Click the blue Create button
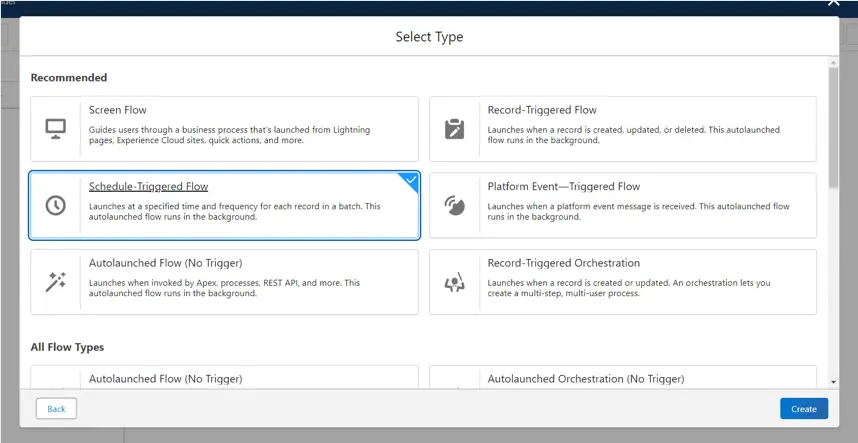858x443 pixels. tap(804, 409)
